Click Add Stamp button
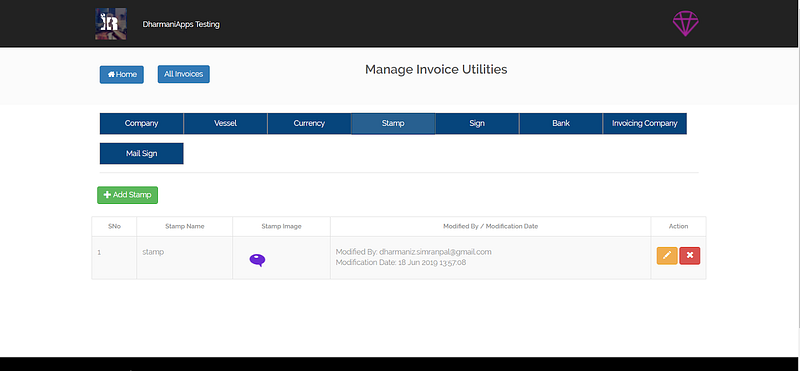 (x=128, y=195)
